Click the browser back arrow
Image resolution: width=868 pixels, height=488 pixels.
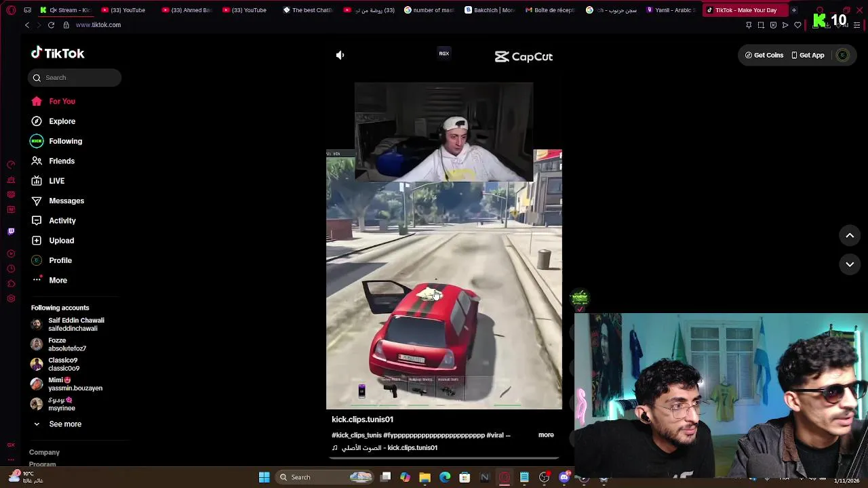(27, 25)
